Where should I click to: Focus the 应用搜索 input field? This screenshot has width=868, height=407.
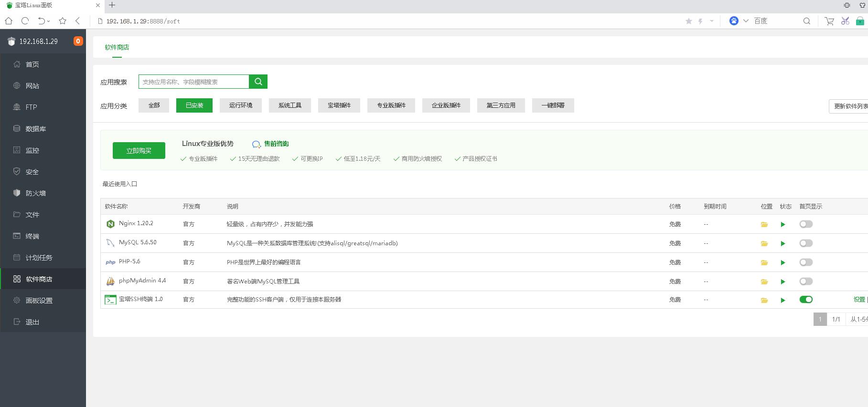[194, 82]
